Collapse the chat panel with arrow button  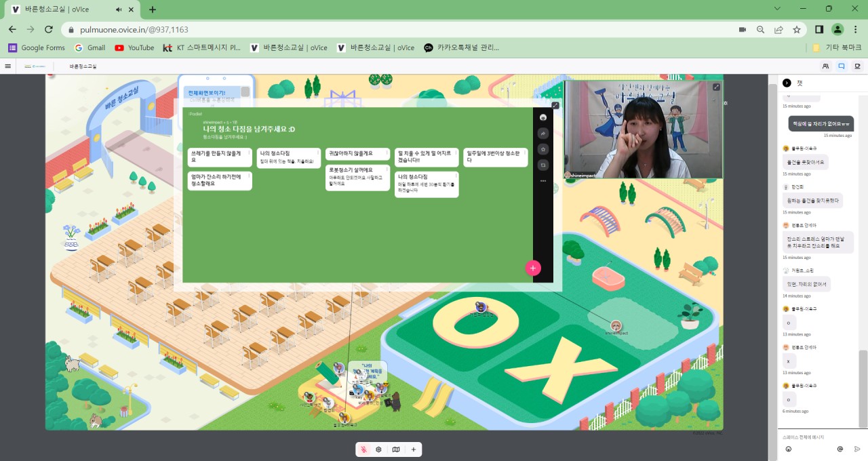pos(787,83)
